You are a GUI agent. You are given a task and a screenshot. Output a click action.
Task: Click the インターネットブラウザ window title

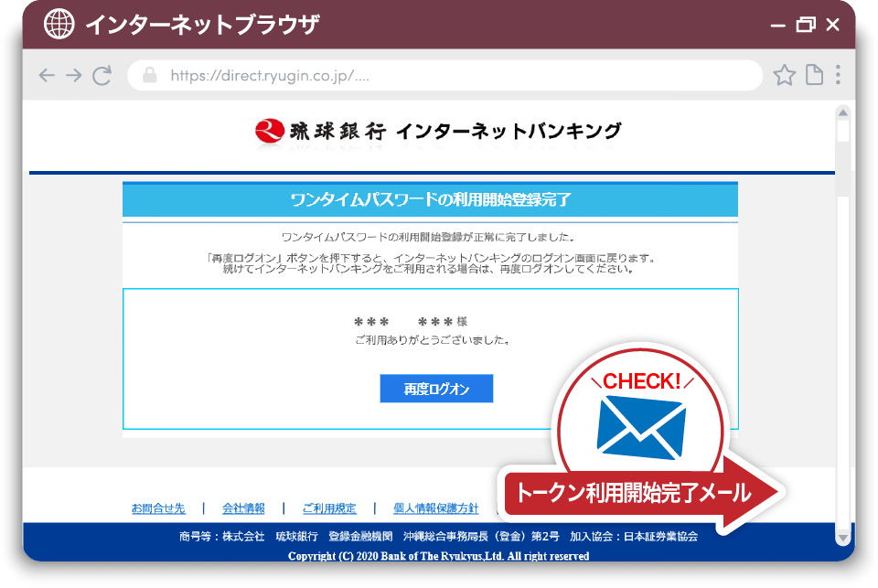coord(203,25)
